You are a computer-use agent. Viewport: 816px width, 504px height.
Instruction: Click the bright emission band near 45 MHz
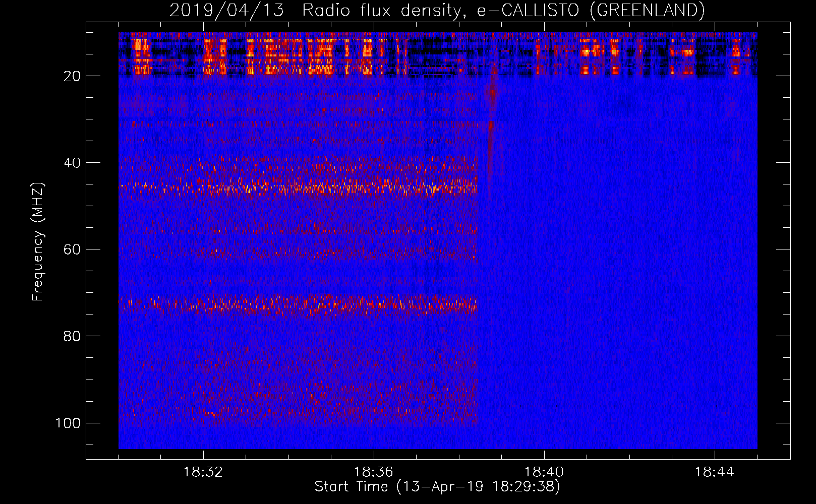click(x=298, y=188)
